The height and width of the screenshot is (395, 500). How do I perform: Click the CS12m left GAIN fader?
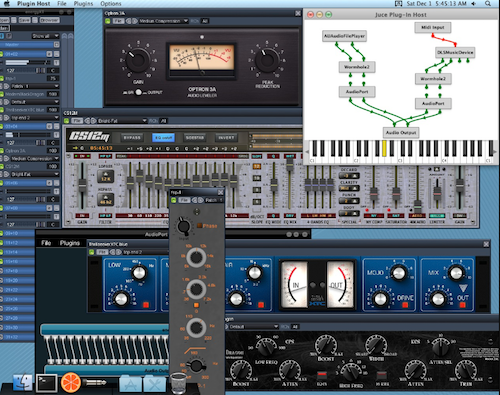point(82,184)
